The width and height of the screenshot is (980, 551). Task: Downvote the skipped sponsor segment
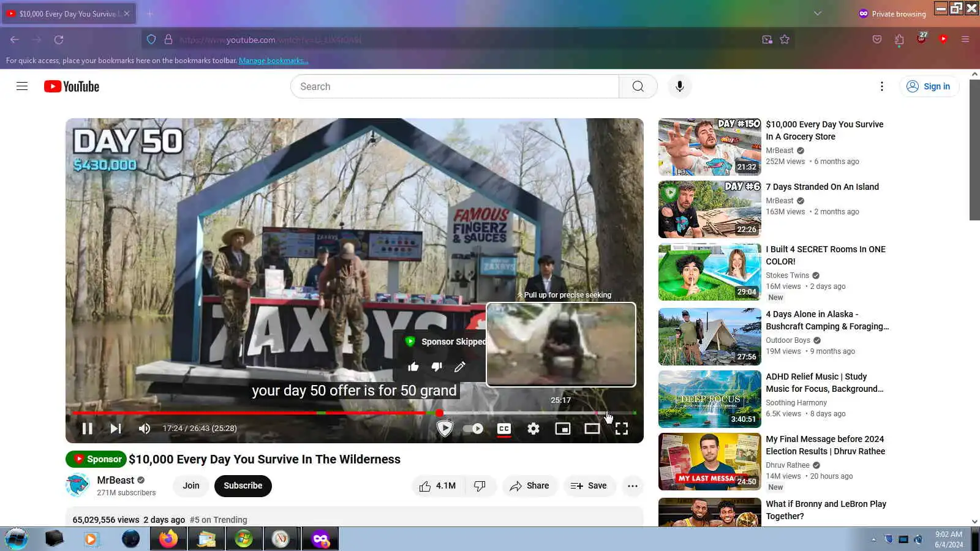(x=437, y=367)
